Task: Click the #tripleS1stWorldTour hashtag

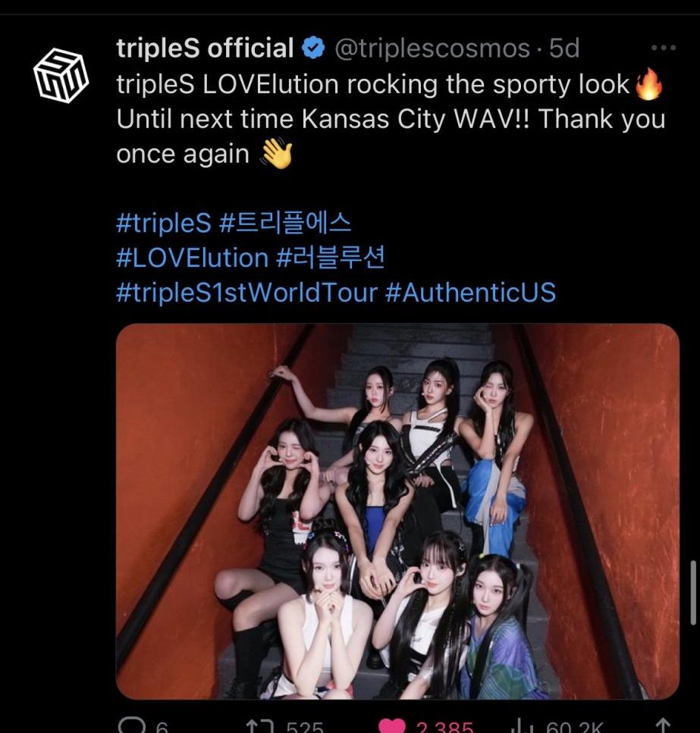Action: 247,293
